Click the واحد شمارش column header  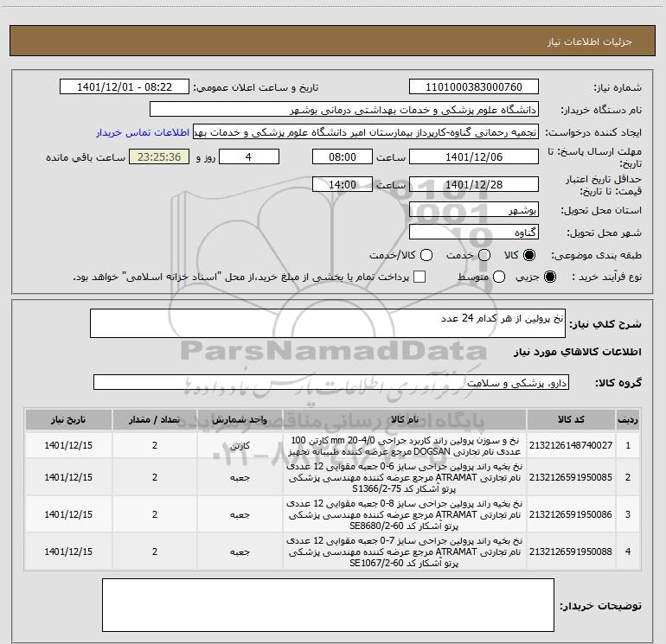tap(240, 420)
